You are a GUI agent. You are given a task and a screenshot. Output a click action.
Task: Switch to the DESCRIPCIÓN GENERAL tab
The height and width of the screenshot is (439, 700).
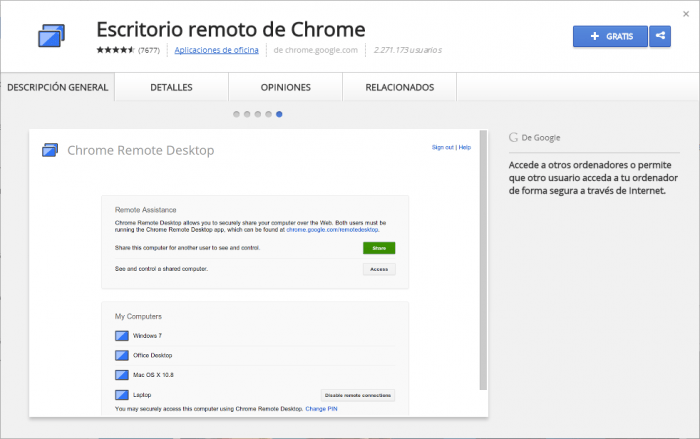(x=58, y=87)
